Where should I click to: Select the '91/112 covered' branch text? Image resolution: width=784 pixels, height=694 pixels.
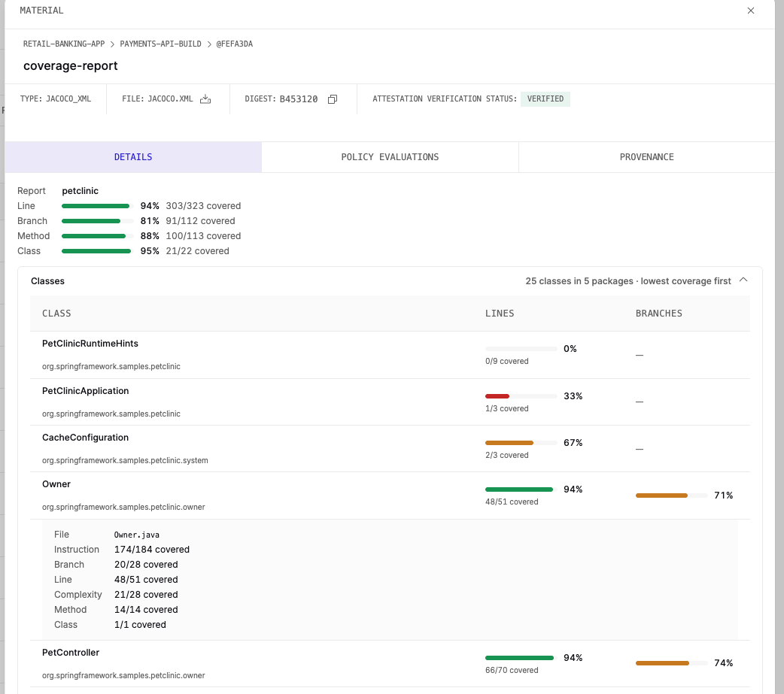coord(200,221)
